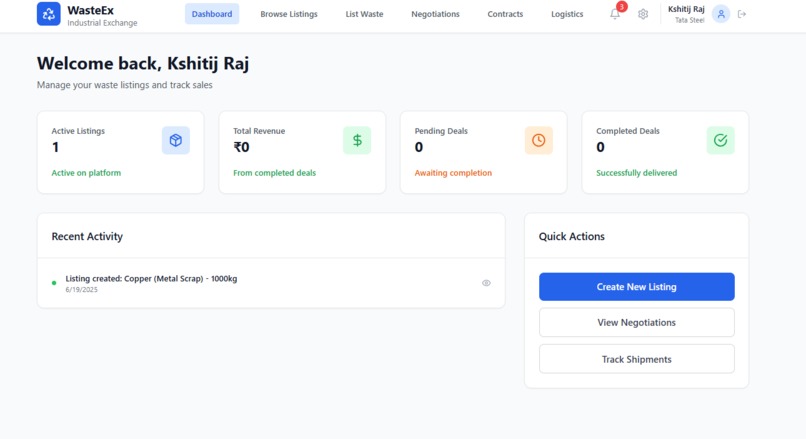Click the Recent Activity heading

(87, 236)
